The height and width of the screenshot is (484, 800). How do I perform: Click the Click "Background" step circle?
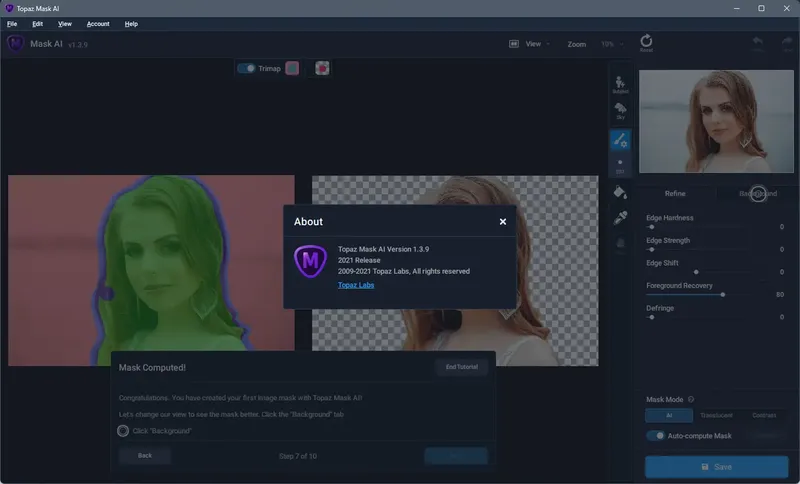pos(123,430)
